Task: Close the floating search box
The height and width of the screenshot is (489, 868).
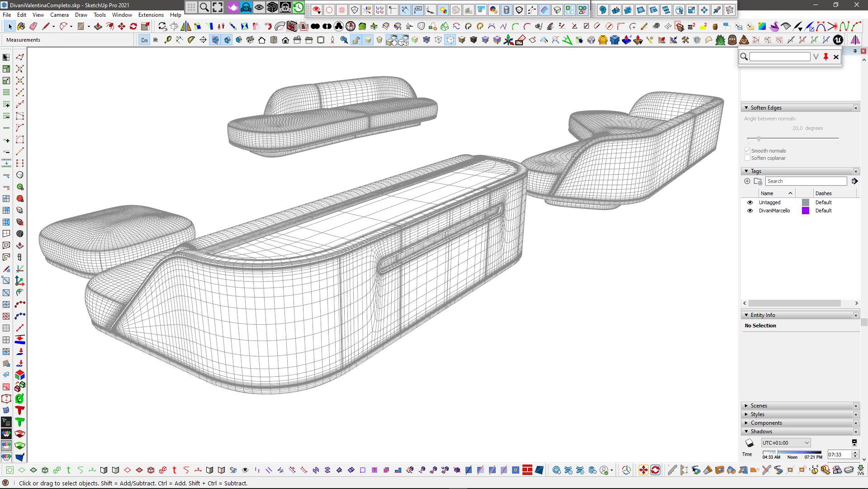Action: coord(836,57)
